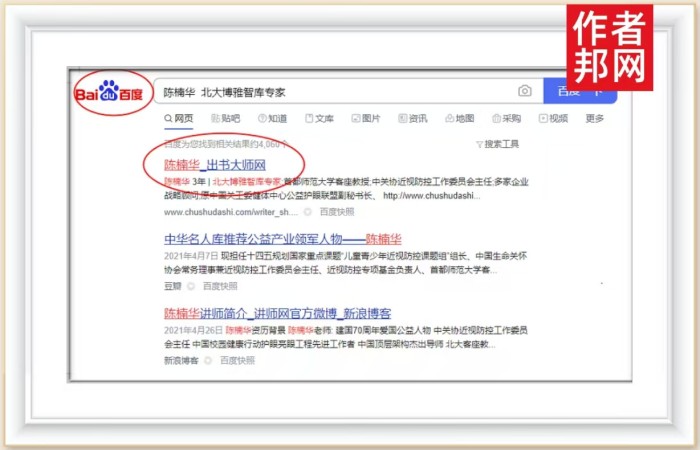Click 百度快照 under the first result
This screenshot has width=700, height=450.
336,212
